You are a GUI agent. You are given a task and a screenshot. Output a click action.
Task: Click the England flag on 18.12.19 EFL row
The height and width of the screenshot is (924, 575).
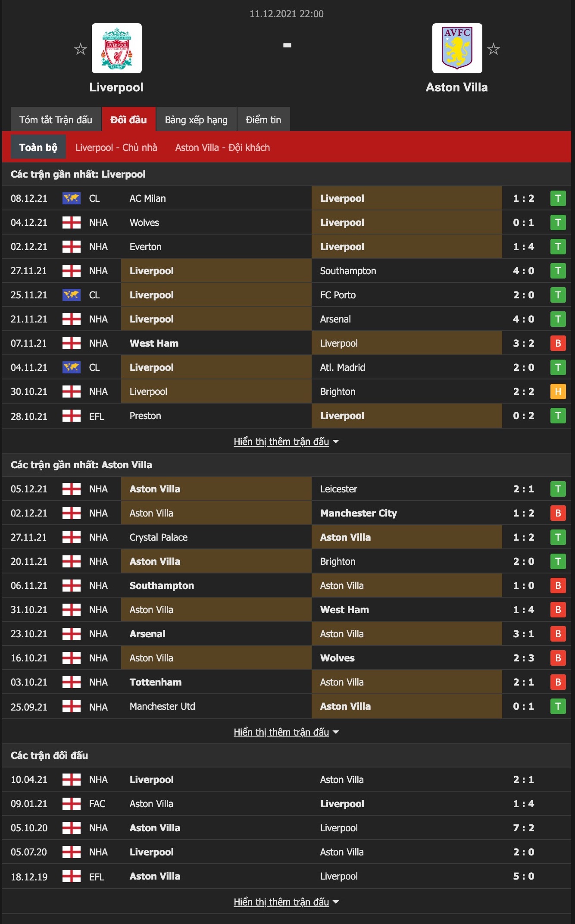(72, 876)
